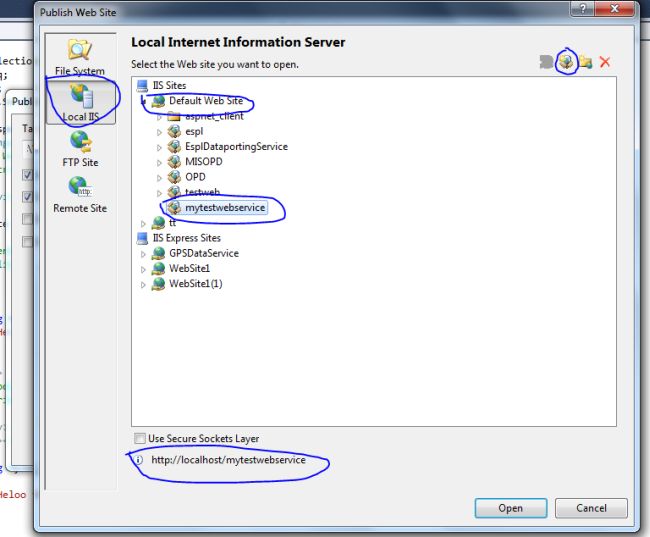This screenshot has width=650, height=537.
Task: Select the Default Web Site label
Action: pyautogui.click(x=206, y=101)
